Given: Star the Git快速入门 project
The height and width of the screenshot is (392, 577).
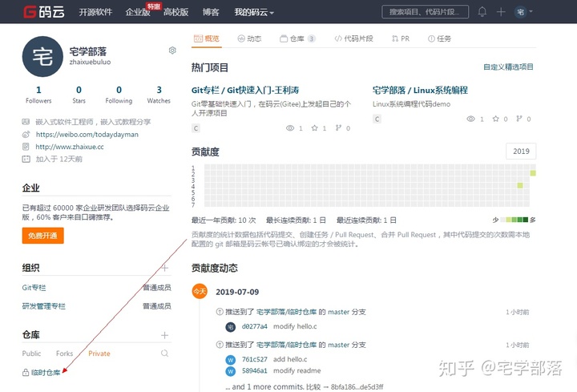Looking at the screenshot, I should (314, 128).
